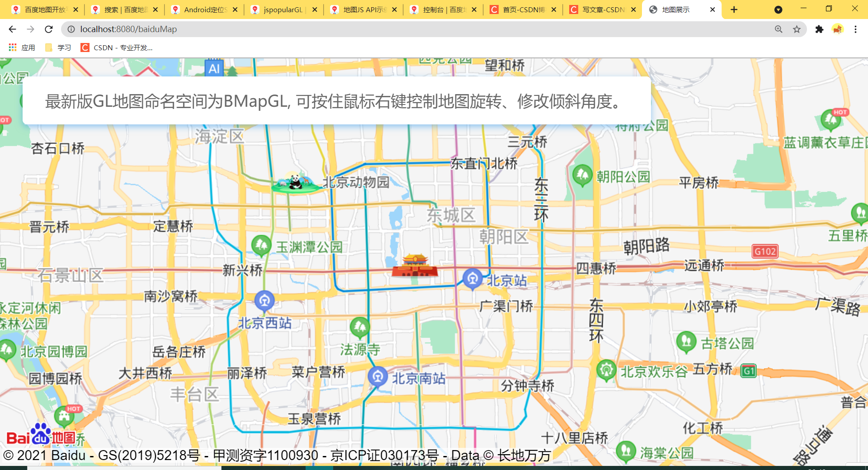Click the AI logo at the top of the map
This screenshot has width=868, height=470.
tap(214, 68)
